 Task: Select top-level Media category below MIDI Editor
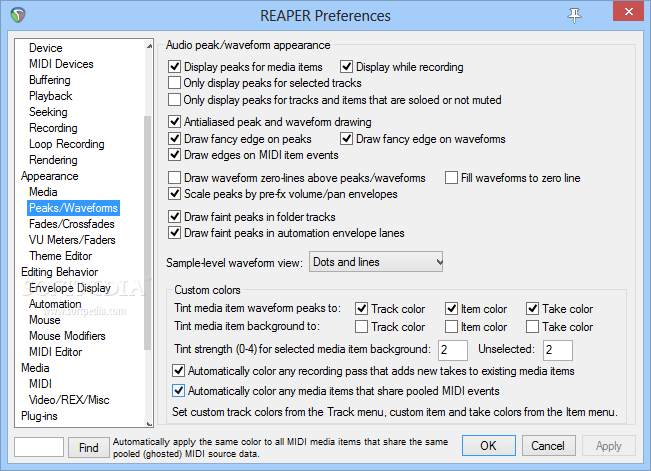(35, 368)
